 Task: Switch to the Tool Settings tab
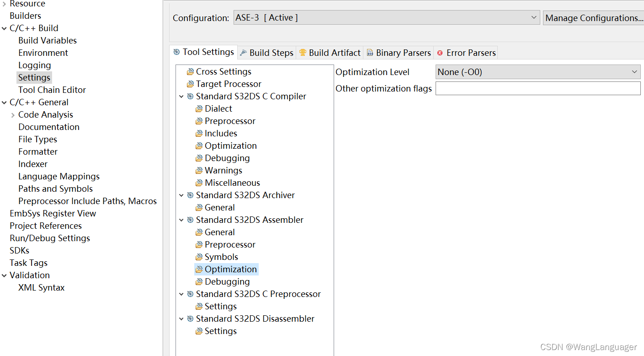coord(203,52)
